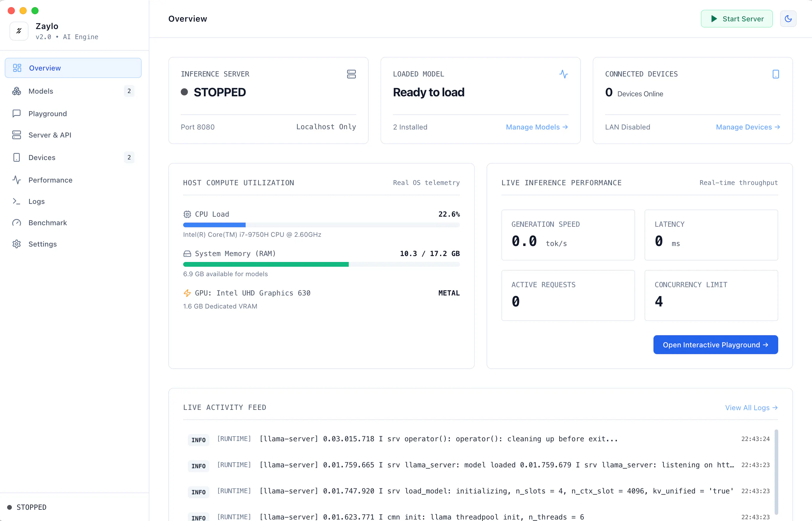Click the Models count badge showing 2

[129, 91]
